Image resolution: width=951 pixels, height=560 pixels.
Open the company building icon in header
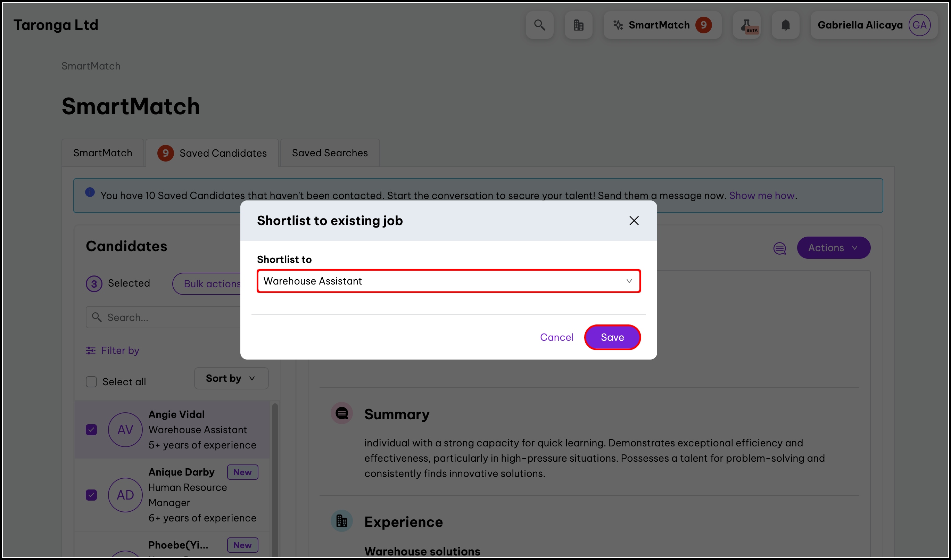tap(578, 25)
